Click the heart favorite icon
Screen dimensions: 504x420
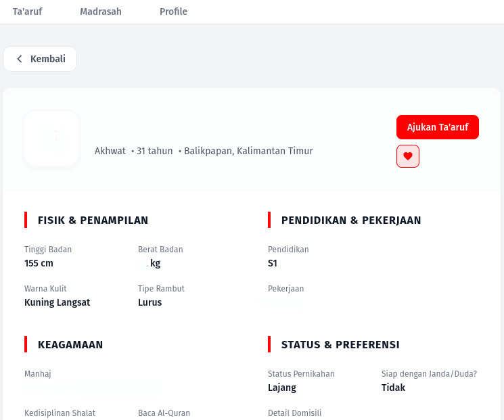[x=407, y=156]
